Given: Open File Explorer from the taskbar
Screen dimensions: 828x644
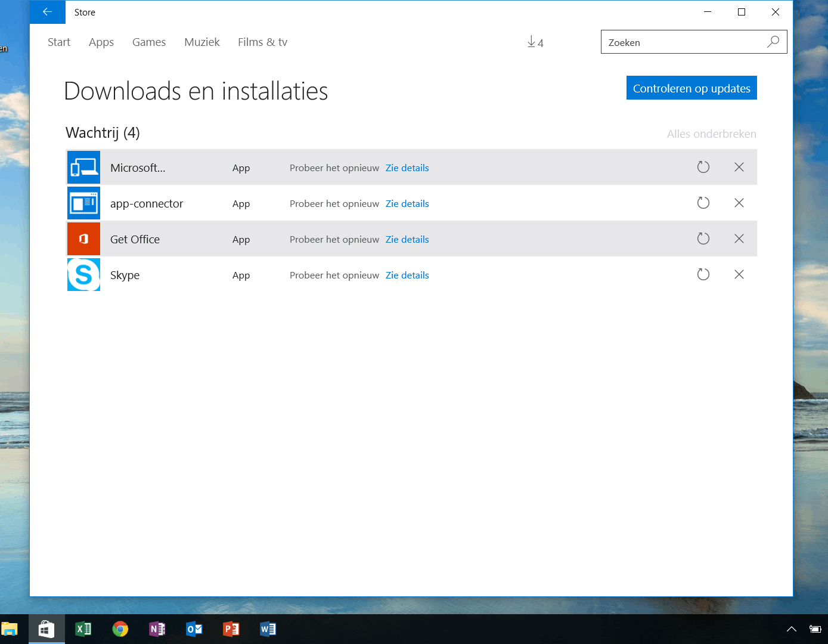Looking at the screenshot, I should click(10, 629).
